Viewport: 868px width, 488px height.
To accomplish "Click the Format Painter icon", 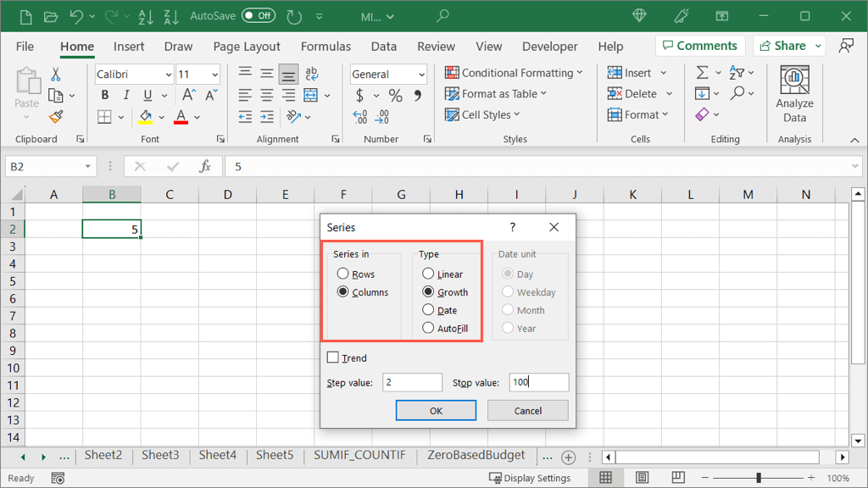I will pos(56,116).
